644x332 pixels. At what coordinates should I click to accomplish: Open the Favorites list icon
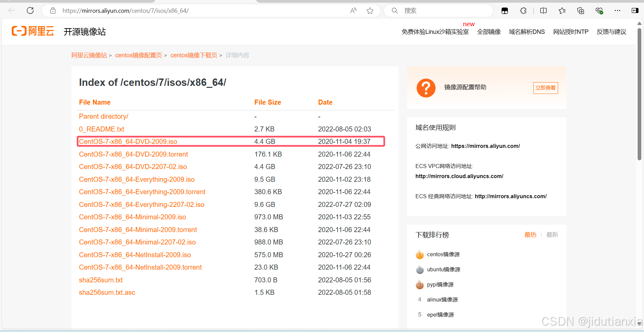[x=562, y=11]
